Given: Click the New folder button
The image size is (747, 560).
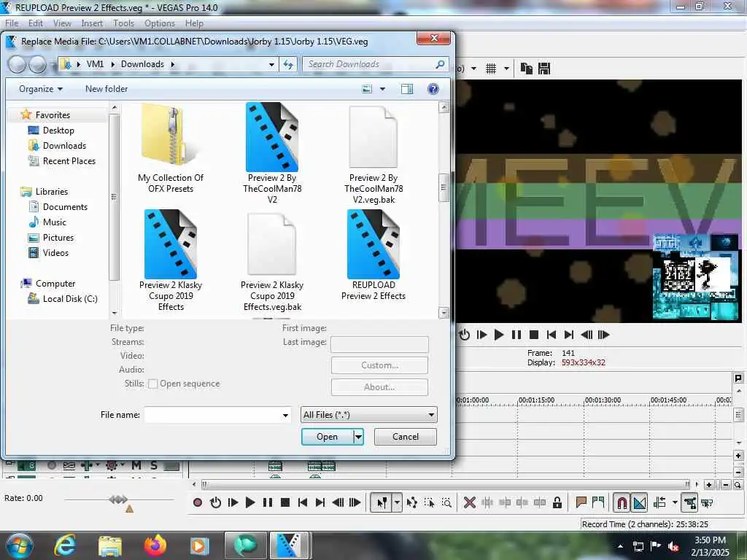Looking at the screenshot, I should tap(107, 89).
